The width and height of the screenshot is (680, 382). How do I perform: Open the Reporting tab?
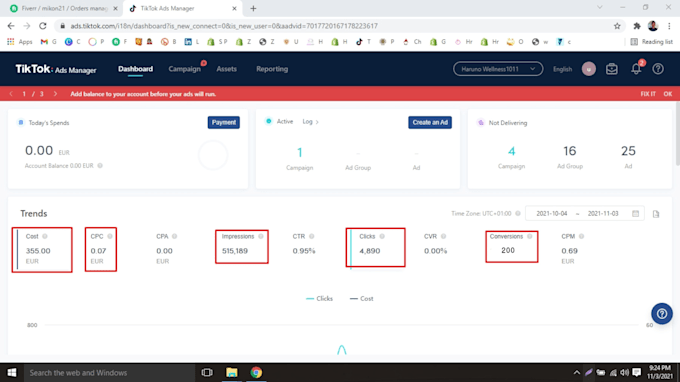272,69
